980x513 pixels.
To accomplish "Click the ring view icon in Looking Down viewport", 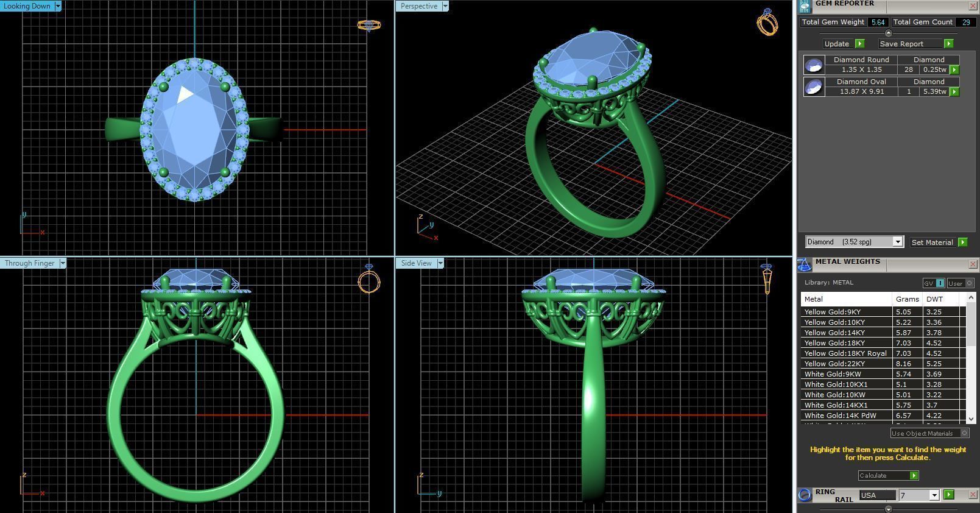I will tap(368, 25).
